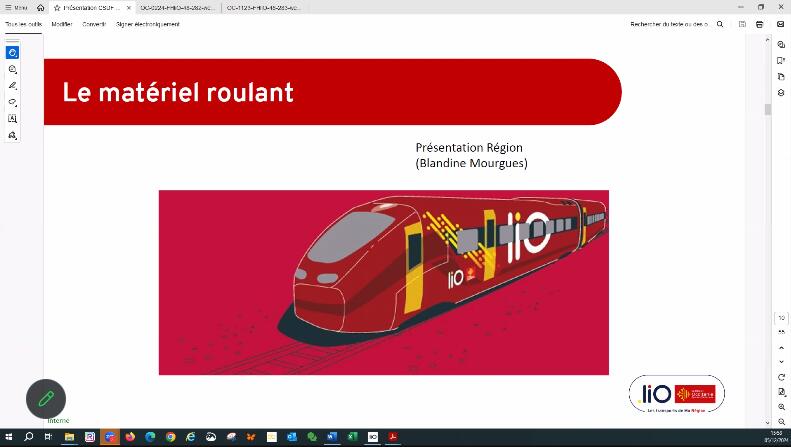Rotate the page view clockwise
The width and height of the screenshot is (791, 447).
coord(781,377)
